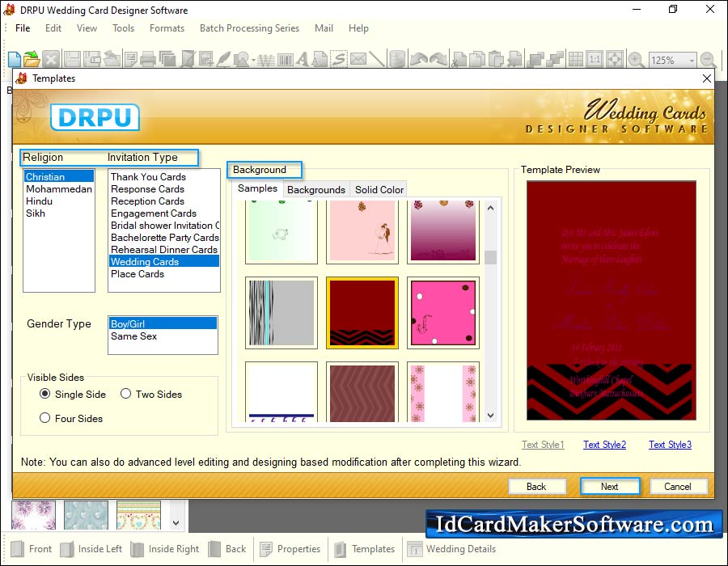Open the Text Style2 link
The height and width of the screenshot is (566, 728).
click(604, 445)
